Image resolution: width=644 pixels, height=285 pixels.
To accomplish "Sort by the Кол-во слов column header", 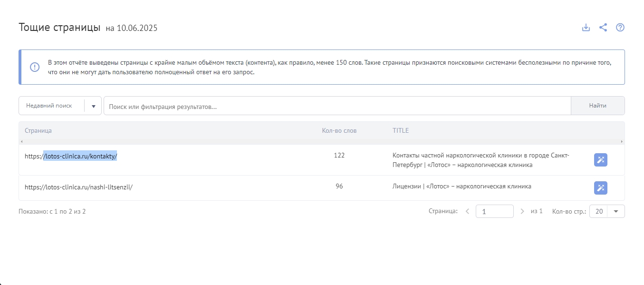I will [339, 130].
